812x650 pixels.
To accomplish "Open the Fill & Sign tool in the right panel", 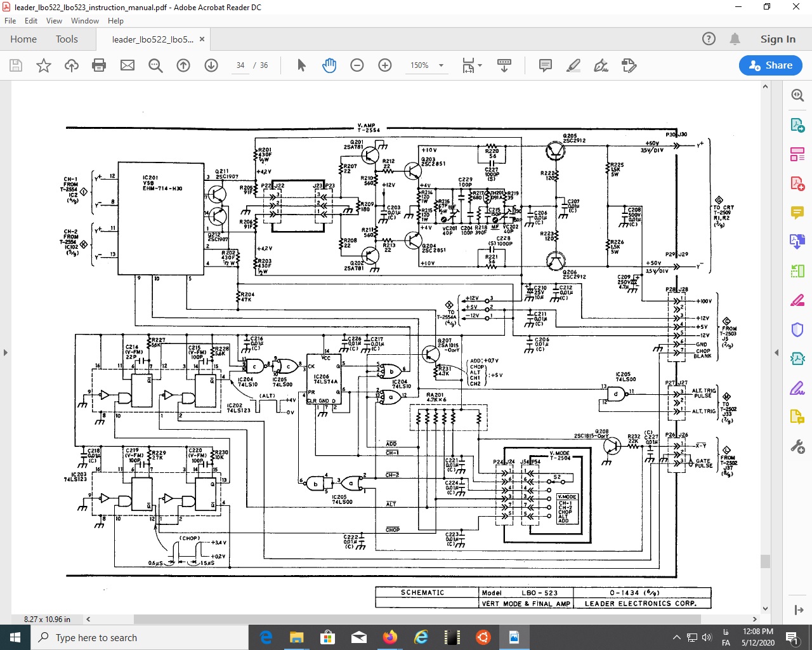I will click(x=797, y=388).
